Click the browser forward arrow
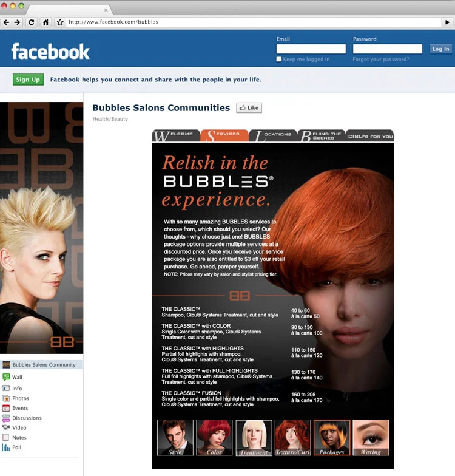This screenshot has height=476, width=455. tap(17, 22)
